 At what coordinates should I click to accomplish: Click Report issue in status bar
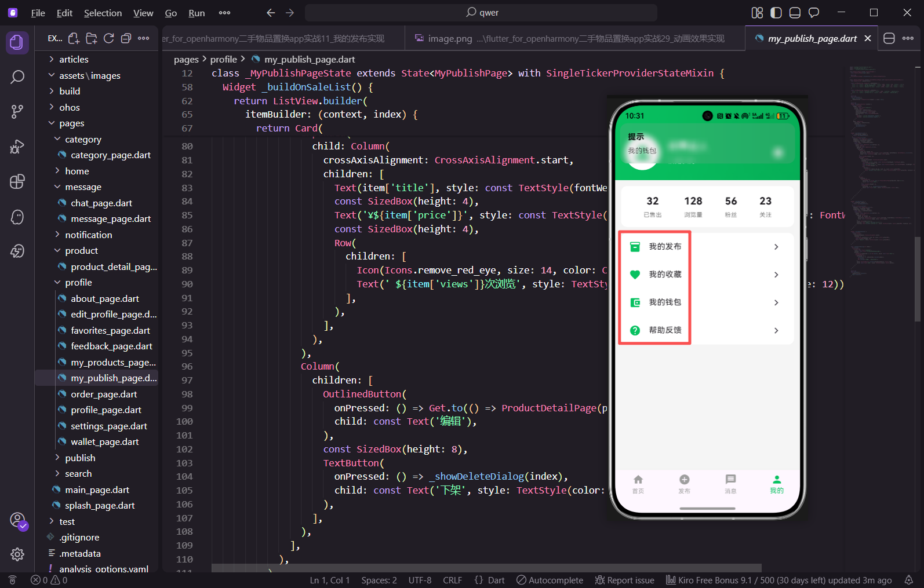click(624, 580)
